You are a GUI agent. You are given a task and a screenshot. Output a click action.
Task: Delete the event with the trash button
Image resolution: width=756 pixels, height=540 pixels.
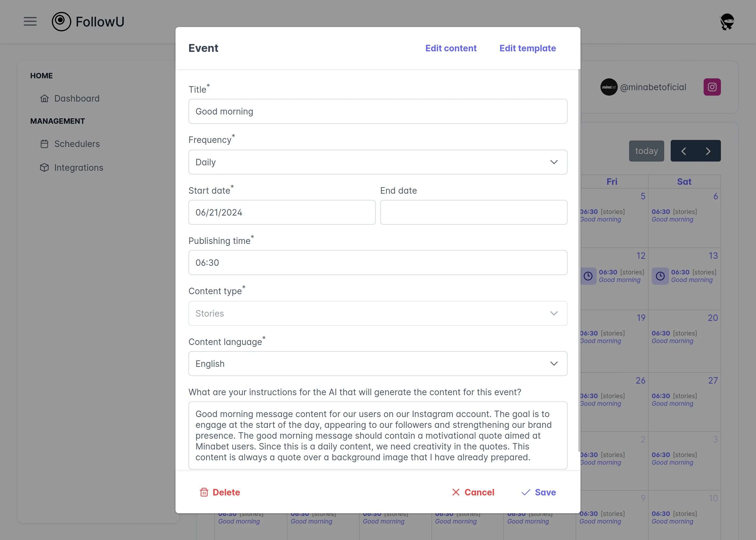point(220,492)
